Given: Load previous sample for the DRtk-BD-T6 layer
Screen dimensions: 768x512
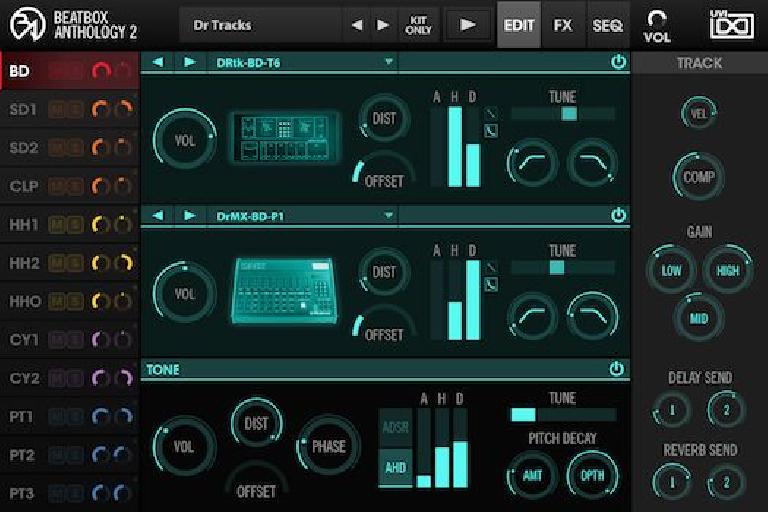Looking at the screenshot, I should (158, 62).
